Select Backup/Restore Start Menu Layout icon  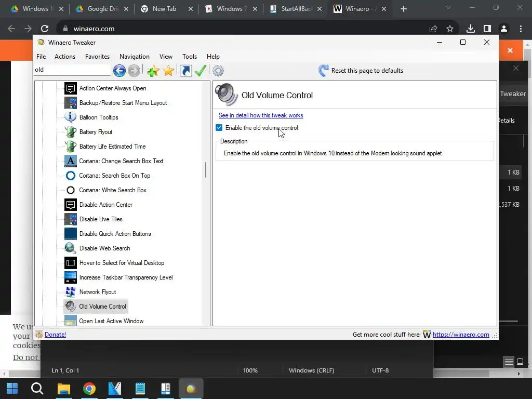[71, 103]
